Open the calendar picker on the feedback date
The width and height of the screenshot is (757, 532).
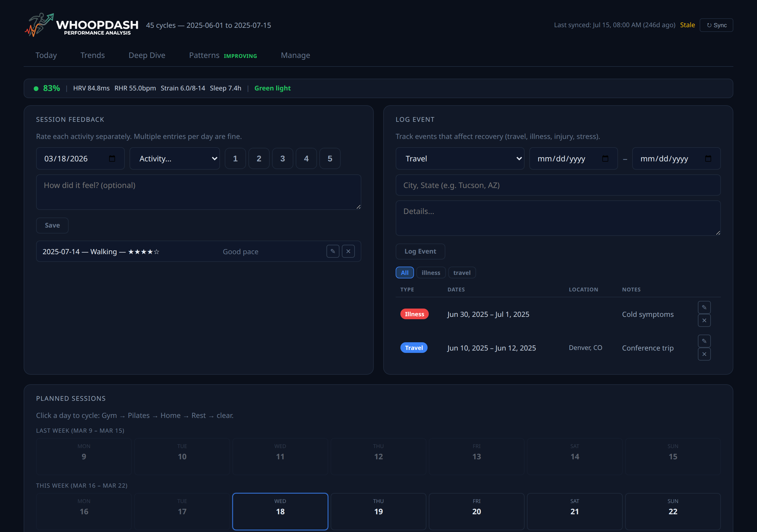coord(112,158)
